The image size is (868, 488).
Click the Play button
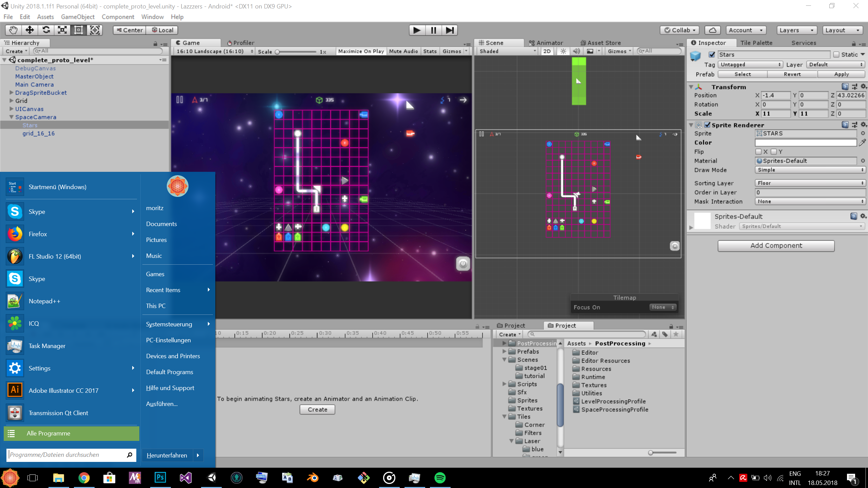[417, 30]
